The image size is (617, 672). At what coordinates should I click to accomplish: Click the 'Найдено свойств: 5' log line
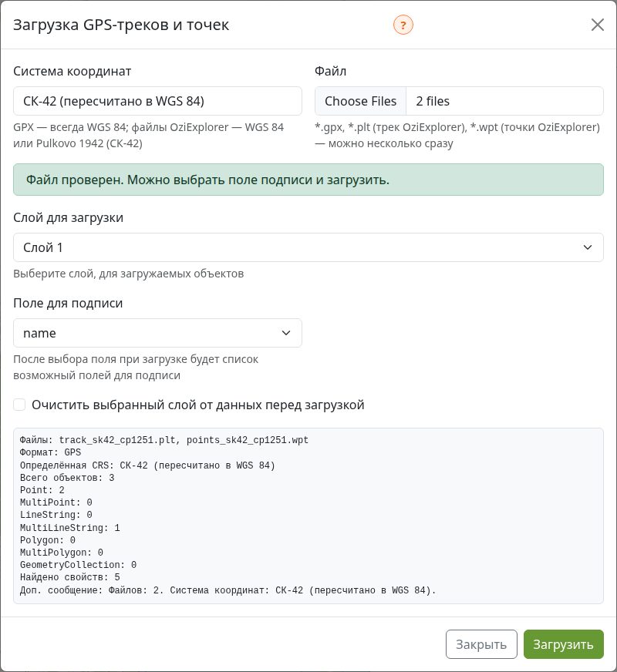point(70,578)
